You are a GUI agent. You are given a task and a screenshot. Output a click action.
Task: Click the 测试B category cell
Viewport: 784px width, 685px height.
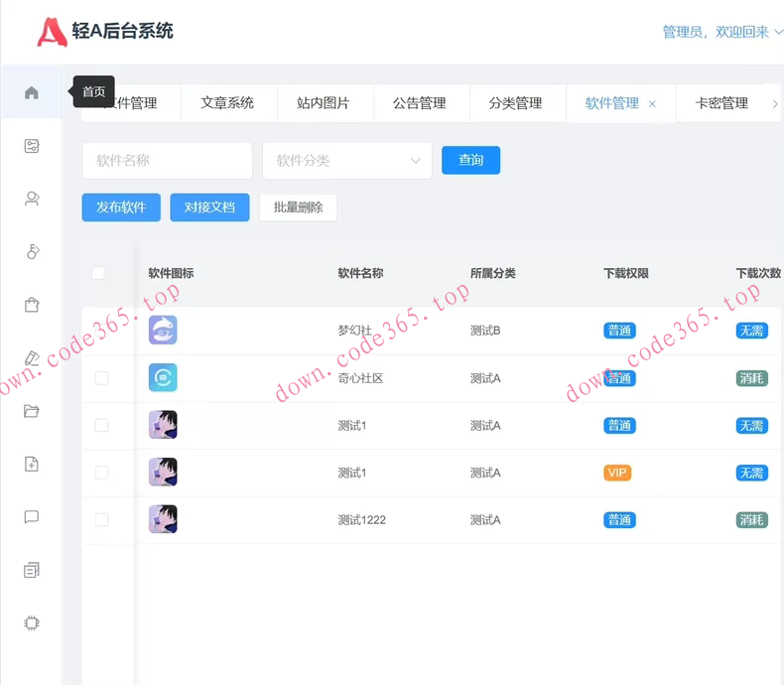coord(485,331)
